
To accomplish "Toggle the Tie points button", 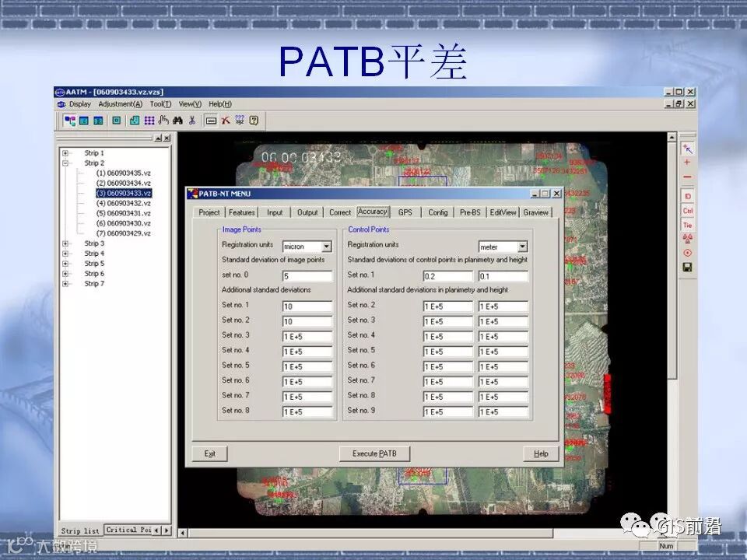I will point(687,225).
